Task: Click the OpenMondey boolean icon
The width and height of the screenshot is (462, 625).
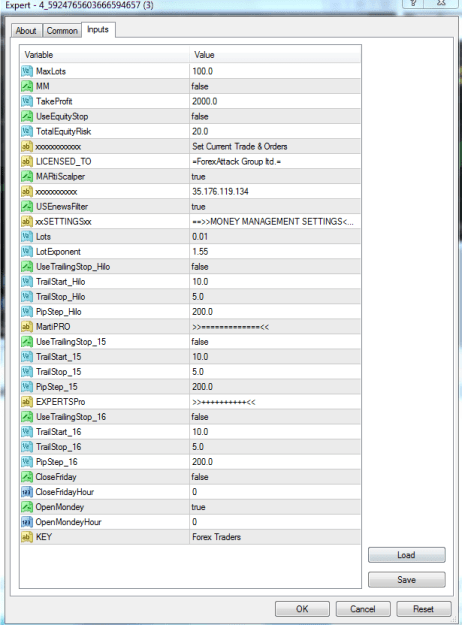Action: (x=27, y=507)
